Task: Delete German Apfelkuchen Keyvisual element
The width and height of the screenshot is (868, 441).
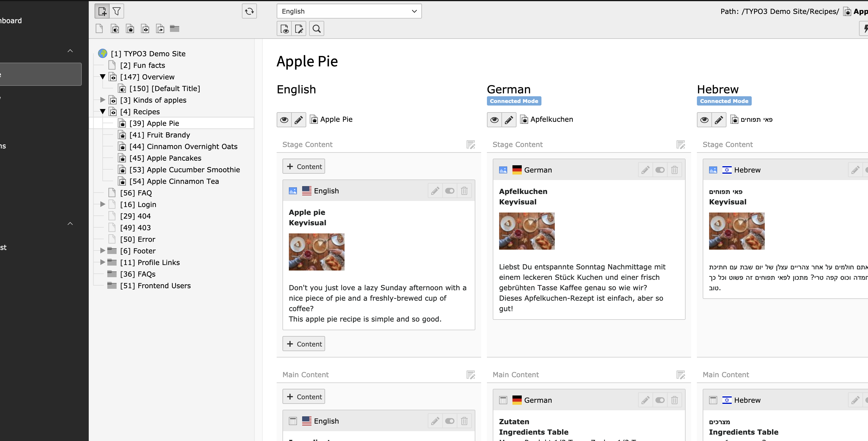Action: [674, 170]
